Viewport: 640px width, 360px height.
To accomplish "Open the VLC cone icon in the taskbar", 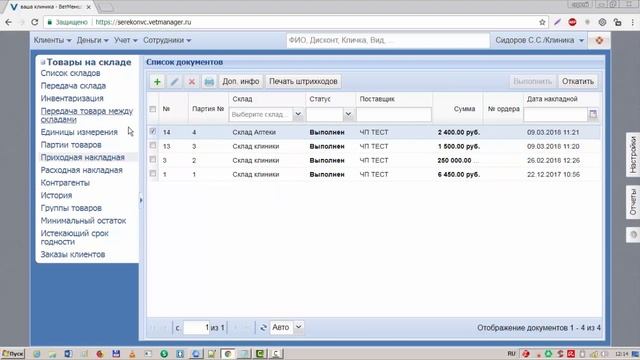I will click(x=132, y=353).
